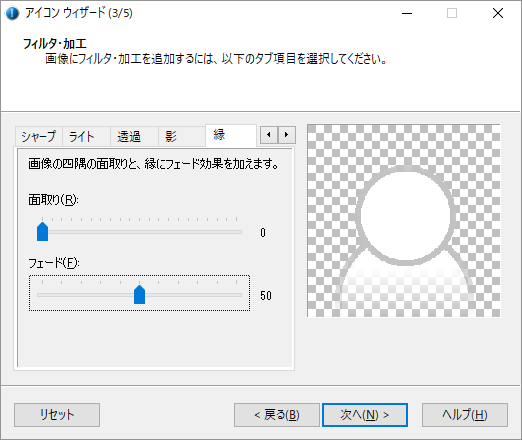Viewport: 522px width, 440px height.
Task: Go back with 戻る(B) button
Action: pyautogui.click(x=277, y=415)
